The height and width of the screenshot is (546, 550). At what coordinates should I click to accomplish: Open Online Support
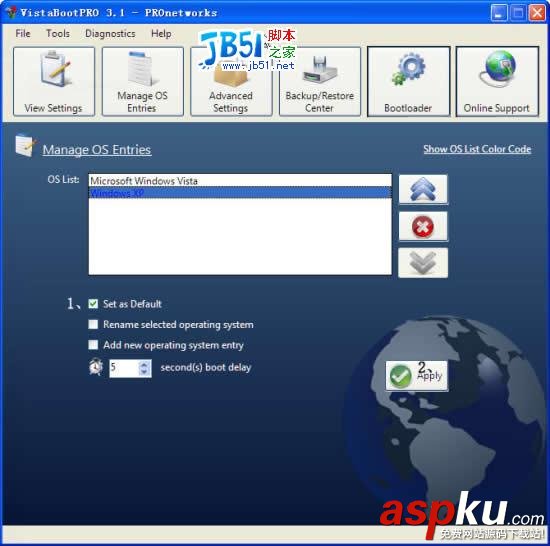tap(497, 81)
